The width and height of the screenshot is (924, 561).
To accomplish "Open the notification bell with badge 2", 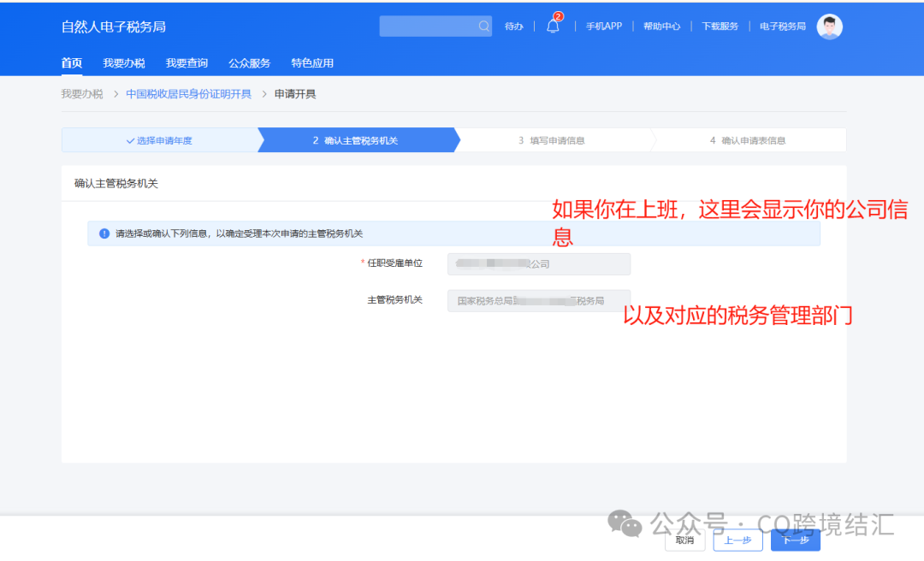I will [x=553, y=27].
